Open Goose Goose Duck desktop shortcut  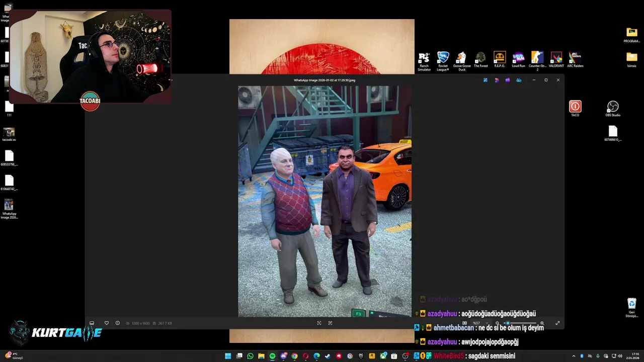pos(462,62)
